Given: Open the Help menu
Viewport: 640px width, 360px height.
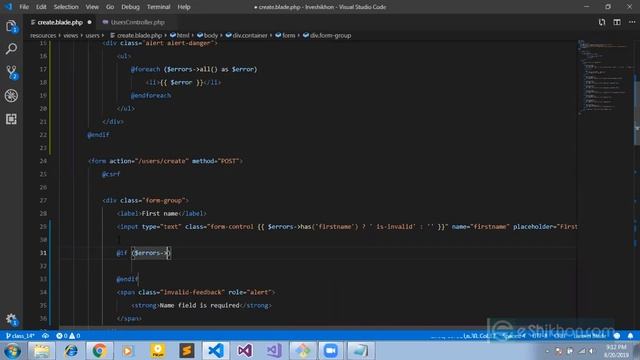Looking at the screenshot, I should [184, 7].
